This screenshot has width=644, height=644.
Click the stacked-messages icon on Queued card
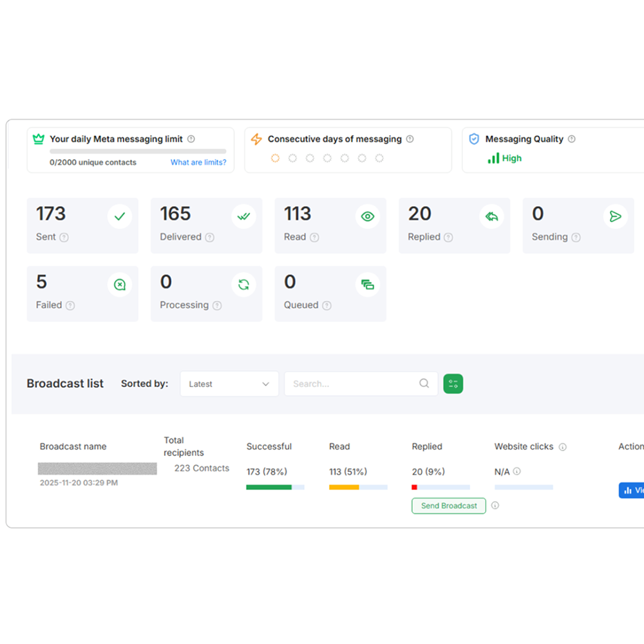coord(368,284)
